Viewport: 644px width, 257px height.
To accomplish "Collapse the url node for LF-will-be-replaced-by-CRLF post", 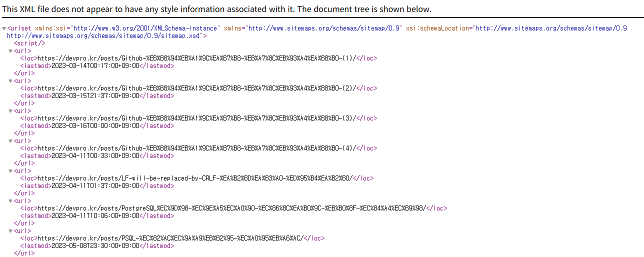I will click(x=10, y=171).
